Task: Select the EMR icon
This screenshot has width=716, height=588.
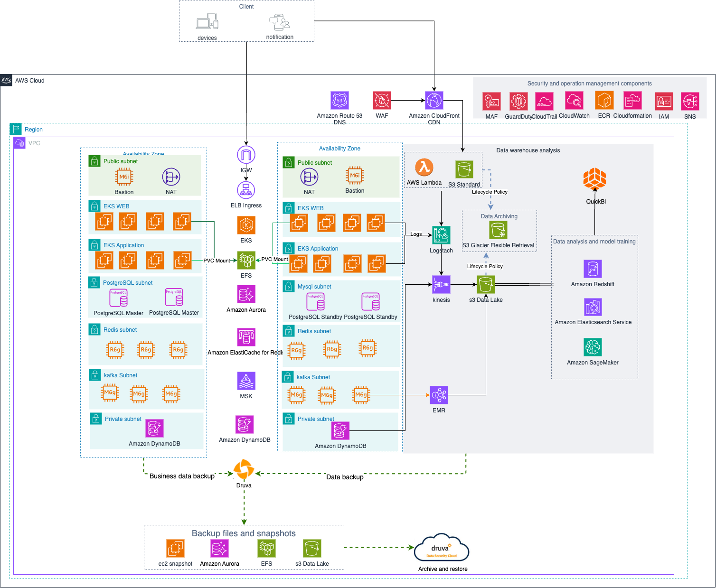Action: [439, 395]
